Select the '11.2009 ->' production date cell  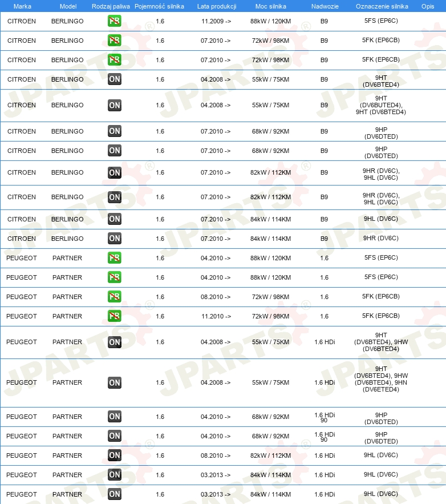click(216, 21)
